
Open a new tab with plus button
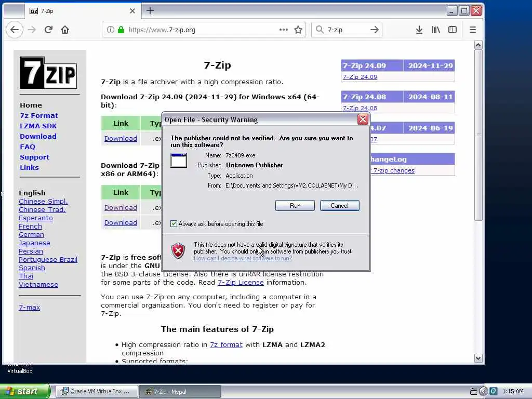[150, 10]
